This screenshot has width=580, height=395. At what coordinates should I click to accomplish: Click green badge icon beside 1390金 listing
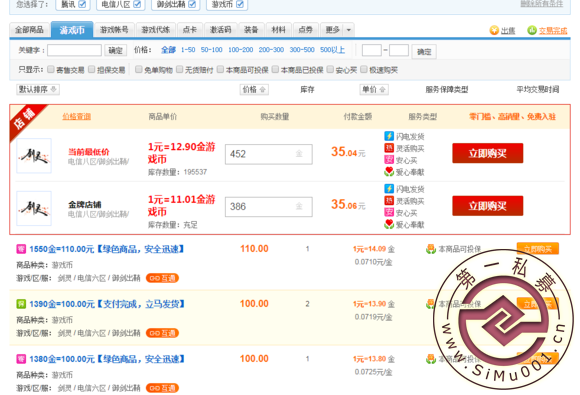coord(21,304)
